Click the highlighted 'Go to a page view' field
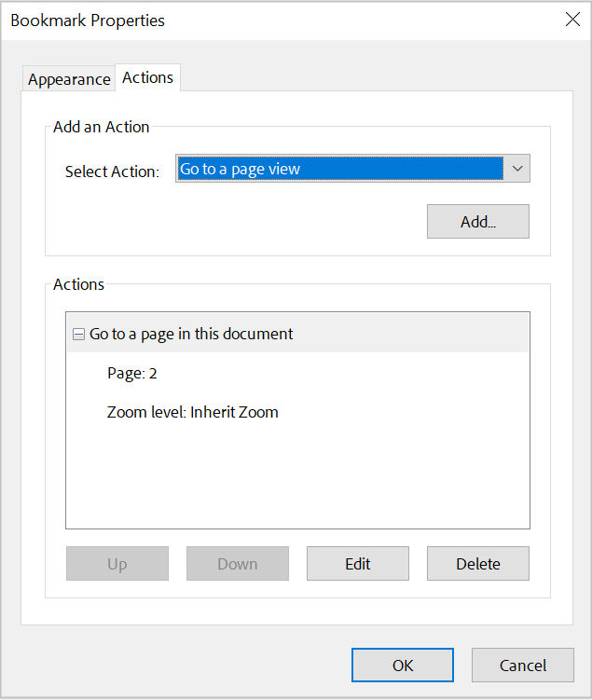The width and height of the screenshot is (592, 700). (340, 169)
